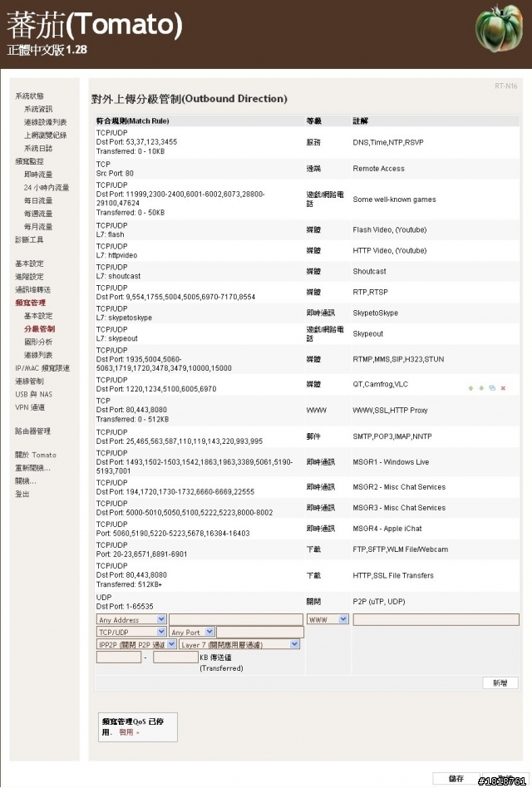Open the highlighted 頻寬管理 sidebar section
The width and height of the screenshot is (532, 788).
(x=30, y=303)
